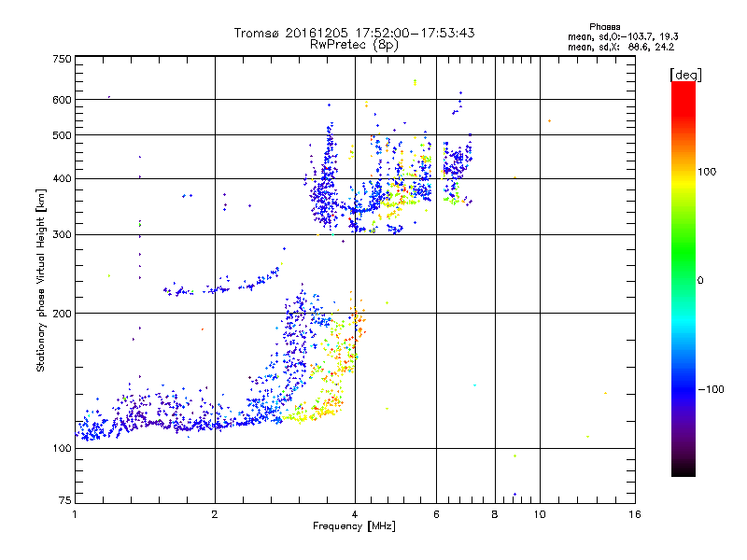Click the x-axis tick label '2'
This screenshot has width=747, height=560.
click(215, 514)
